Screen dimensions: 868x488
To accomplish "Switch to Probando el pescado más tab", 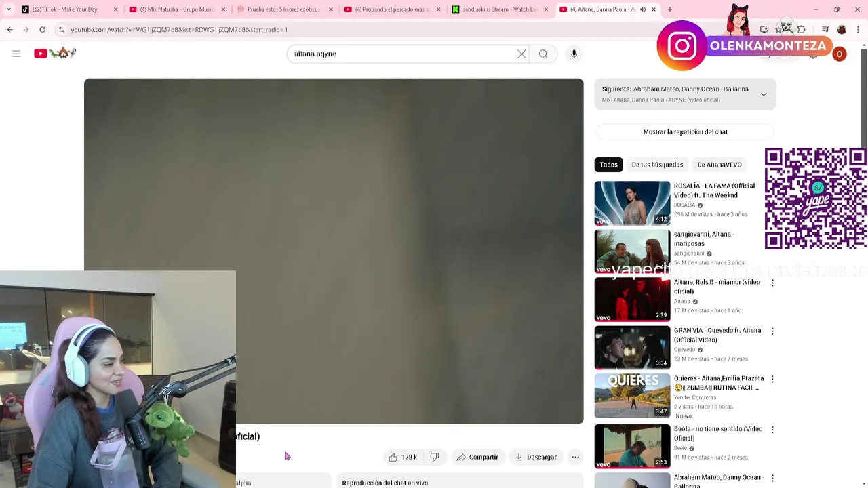I will click(x=391, y=9).
